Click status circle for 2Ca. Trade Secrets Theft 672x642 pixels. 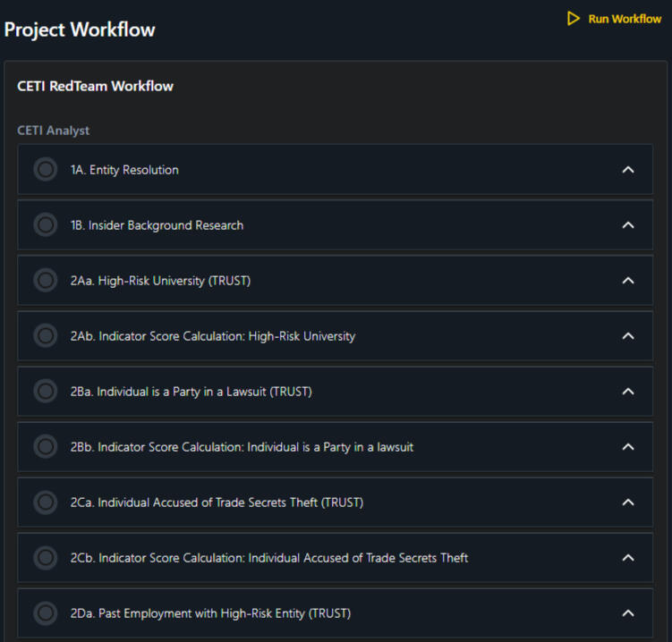pos(45,503)
